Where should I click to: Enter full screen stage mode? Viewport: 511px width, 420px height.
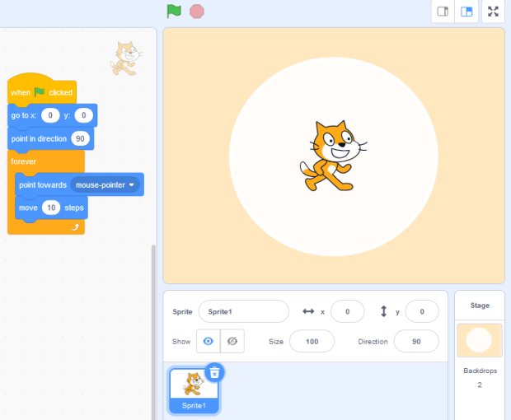493,12
